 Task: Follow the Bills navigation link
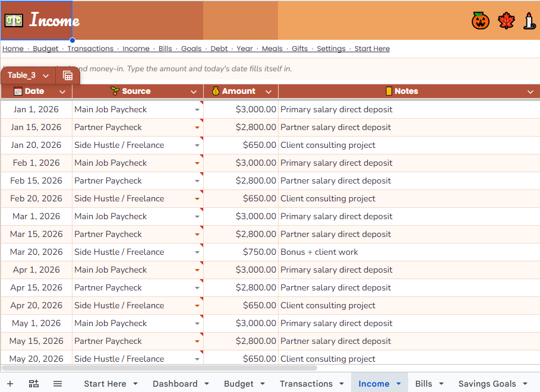(x=165, y=49)
